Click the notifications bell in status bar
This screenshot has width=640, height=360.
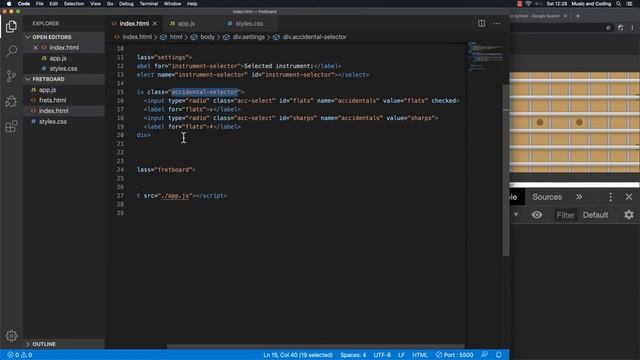point(498,355)
